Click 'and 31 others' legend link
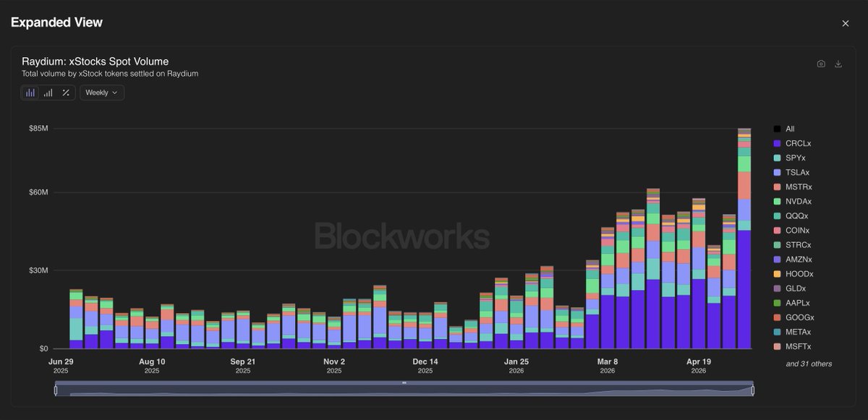The width and height of the screenshot is (868, 420). click(x=809, y=364)
